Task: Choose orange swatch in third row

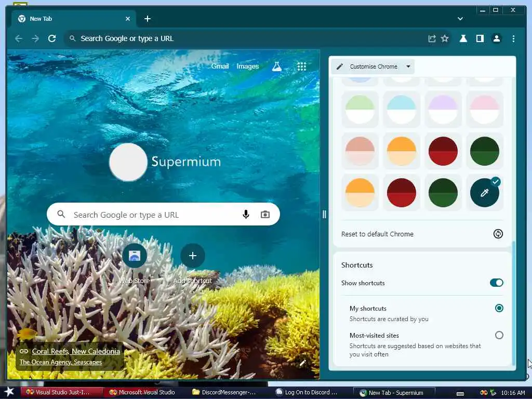Action: coord(402,151)
